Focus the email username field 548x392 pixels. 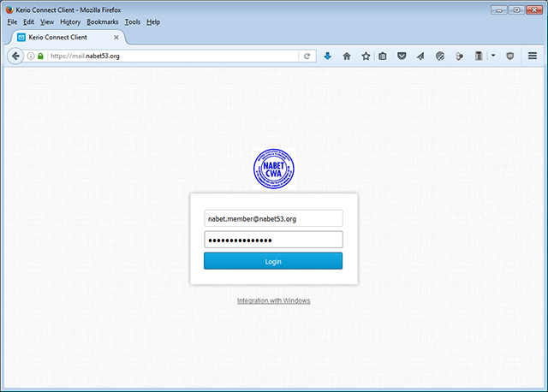click(273, 219)
